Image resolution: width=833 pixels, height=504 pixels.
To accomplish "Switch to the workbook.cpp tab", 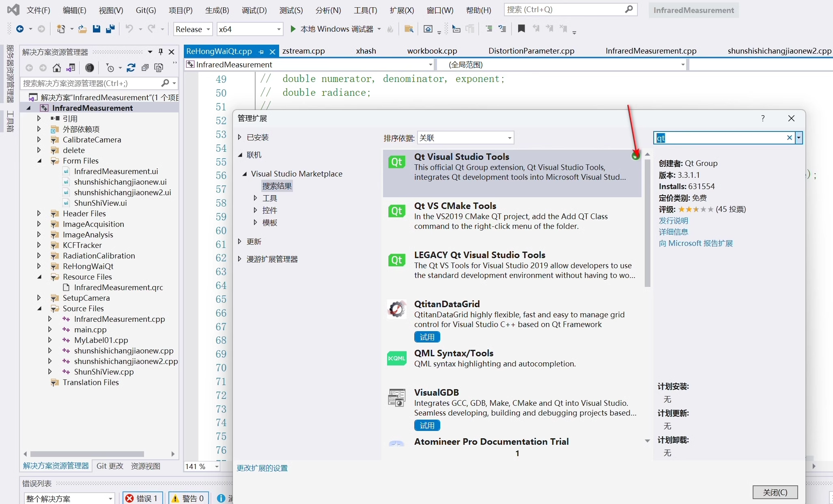I will click(x=432, y=51).
